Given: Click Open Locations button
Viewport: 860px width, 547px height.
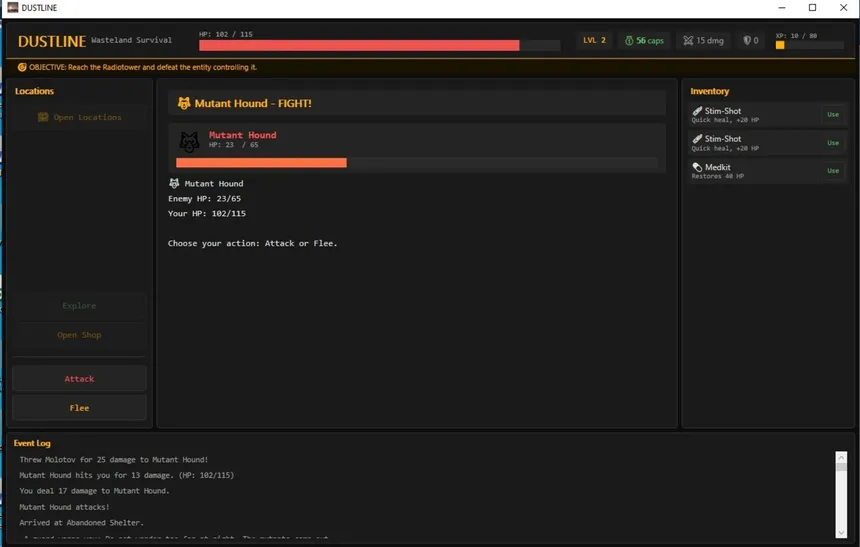Looking at the screenshot, I should (x=79, y=117).
